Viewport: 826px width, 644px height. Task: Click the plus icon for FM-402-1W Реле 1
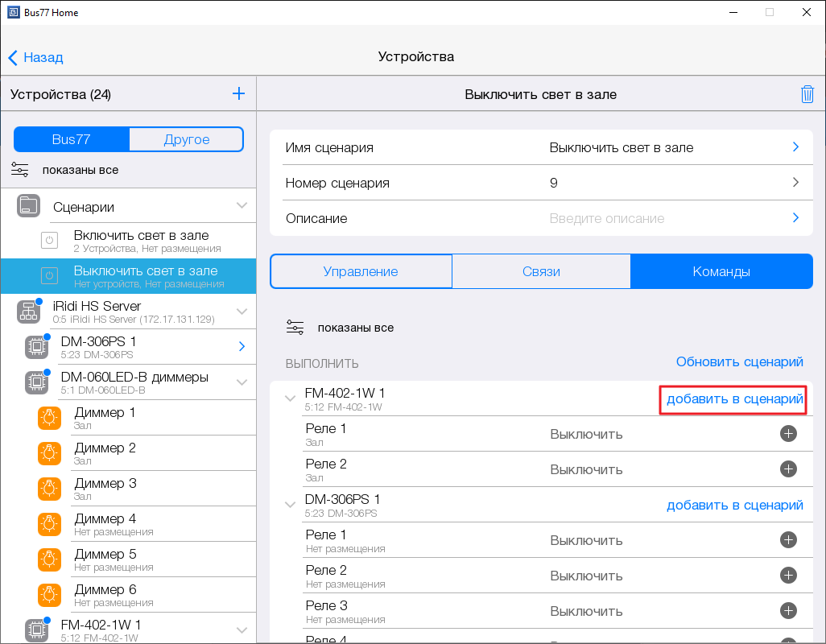[x=788, y=434]
